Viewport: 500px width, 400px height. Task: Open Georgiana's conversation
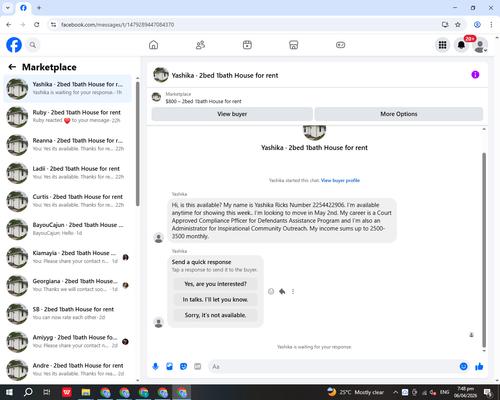pyautogui.click(x=67, y=285)
